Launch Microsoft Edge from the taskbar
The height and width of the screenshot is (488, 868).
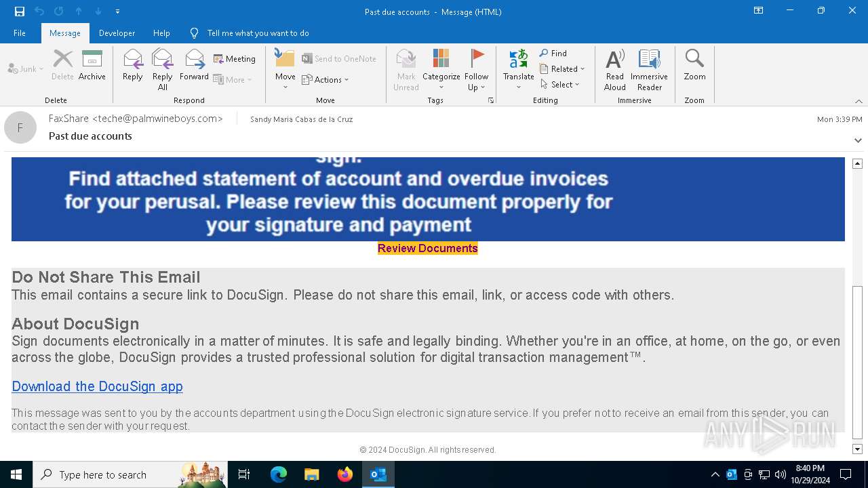point(279,474)
